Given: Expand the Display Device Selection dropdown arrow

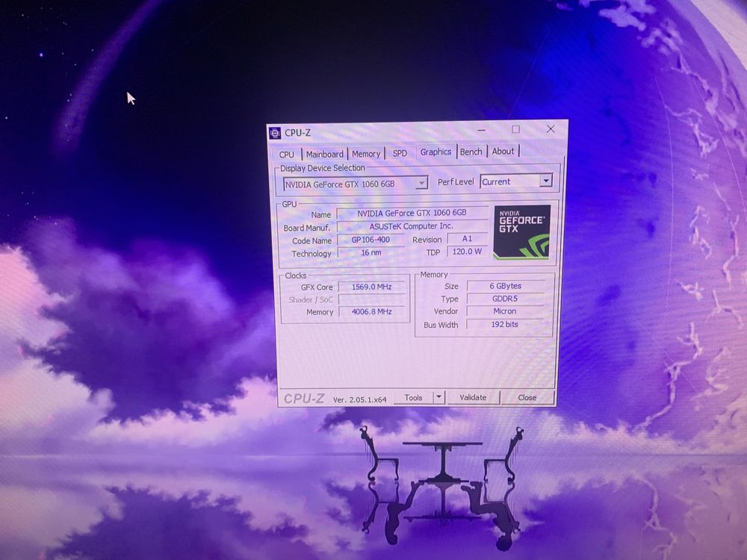Looking at the screenshot, I should tap(421, 183).
